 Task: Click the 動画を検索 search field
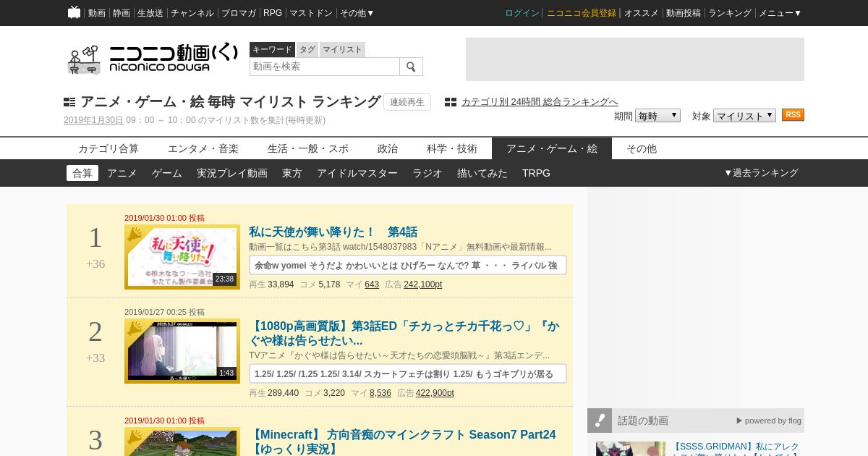[x=325, y=67]
